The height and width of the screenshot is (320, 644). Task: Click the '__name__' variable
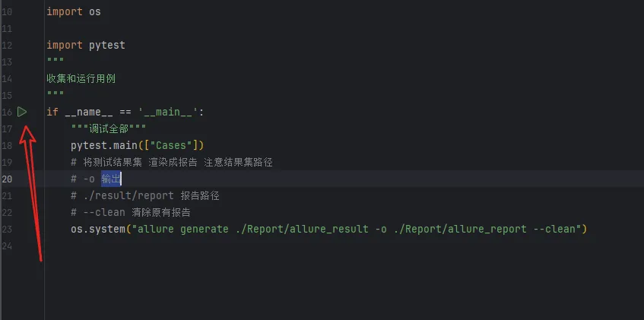click(88, 112)
